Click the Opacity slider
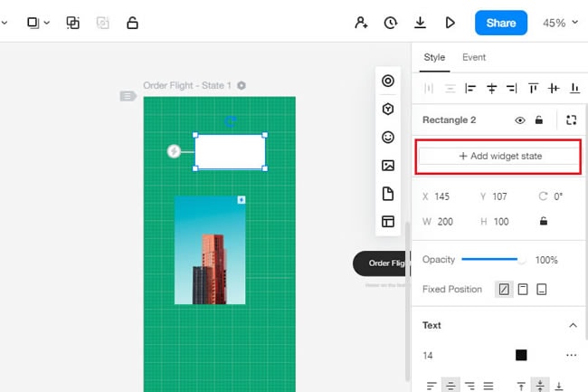The height and width of the screenshot is (392, 588). click(x=492, y=260)
